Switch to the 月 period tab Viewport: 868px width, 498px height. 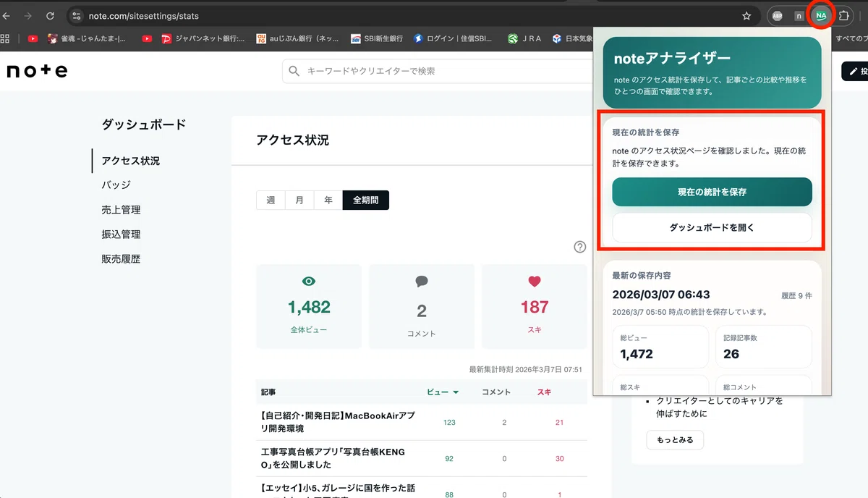point(299,200)
